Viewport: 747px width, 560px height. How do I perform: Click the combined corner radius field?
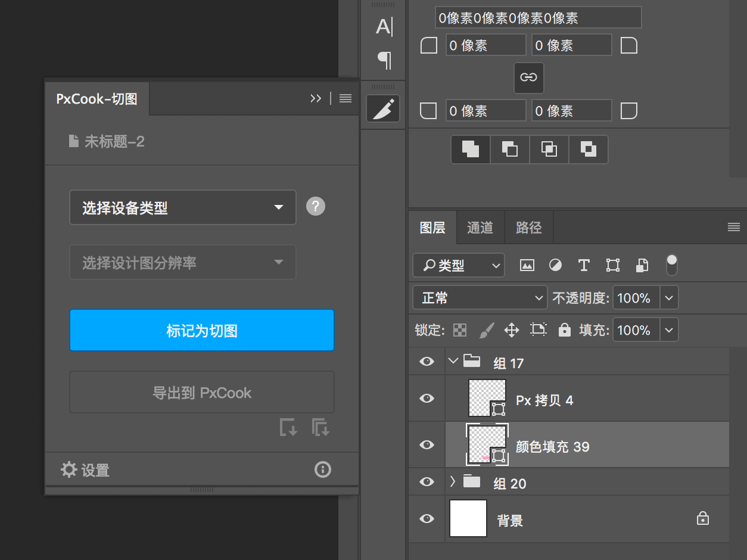point(539,18)
